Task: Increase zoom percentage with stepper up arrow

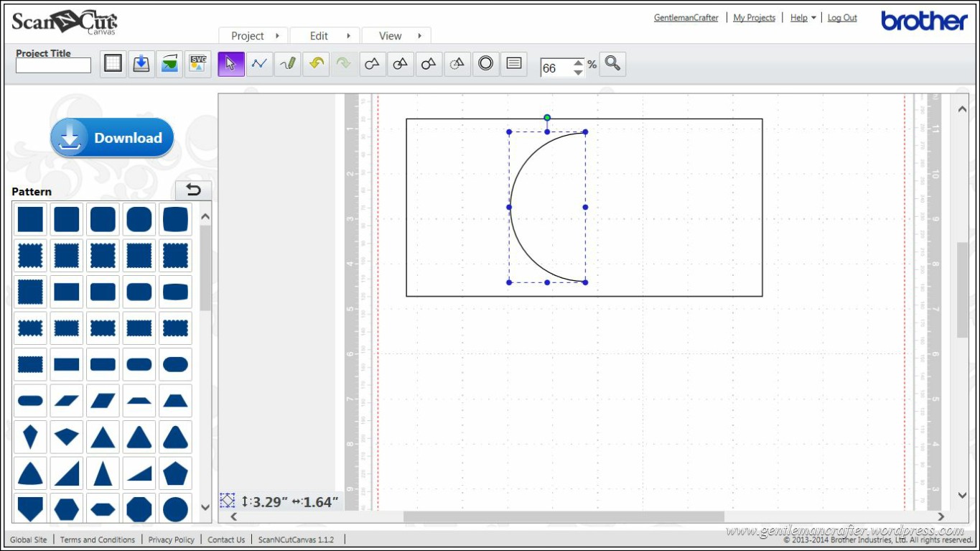Action: pyautogui.click(x=578, y=63)
